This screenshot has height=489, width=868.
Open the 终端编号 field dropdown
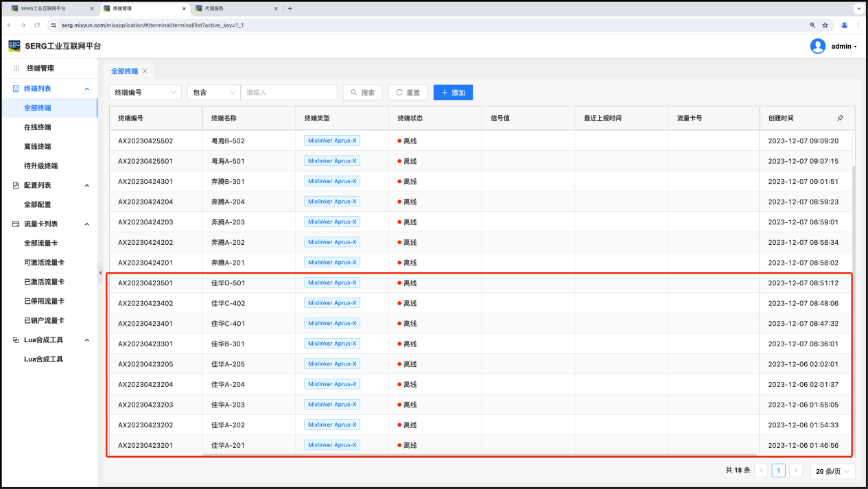(145, 93)
